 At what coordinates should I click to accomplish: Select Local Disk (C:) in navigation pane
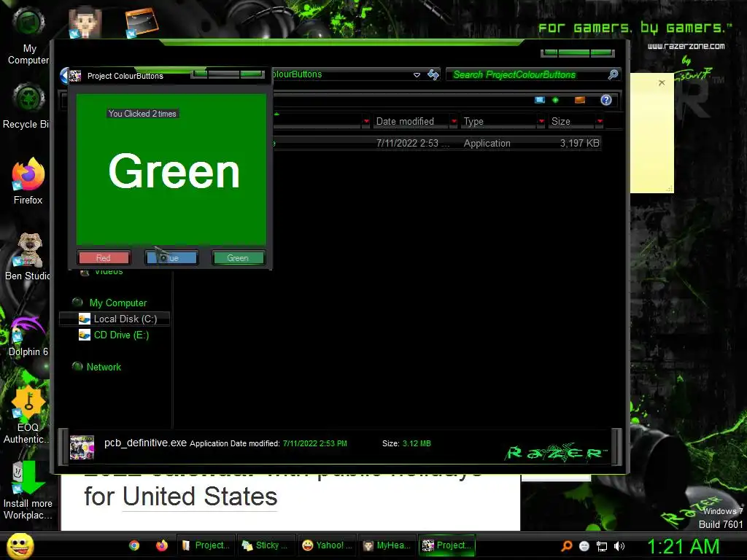tap(125, 319)
